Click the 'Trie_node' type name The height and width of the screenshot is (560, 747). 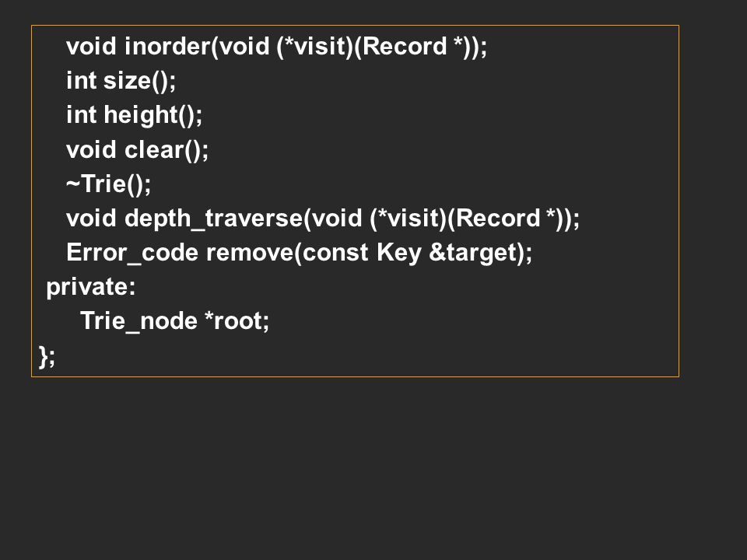click(139, 321)
